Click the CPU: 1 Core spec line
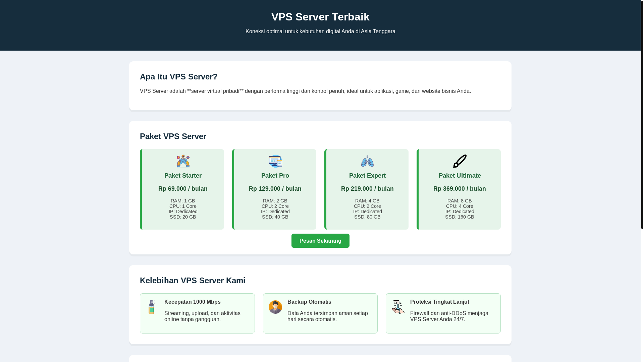This screenshot has height=362, width=644. click(183, 206)
